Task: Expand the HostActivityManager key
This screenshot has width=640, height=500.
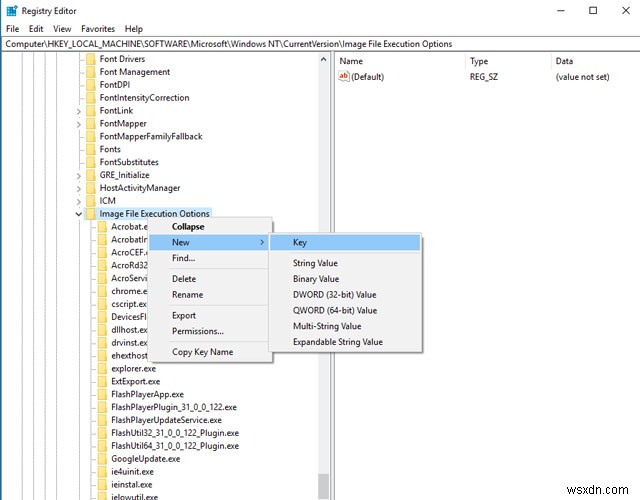Action: (79, 189)
